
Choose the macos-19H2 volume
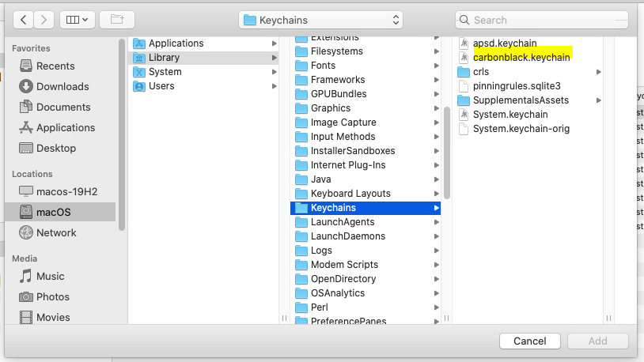tap(66, 191)
